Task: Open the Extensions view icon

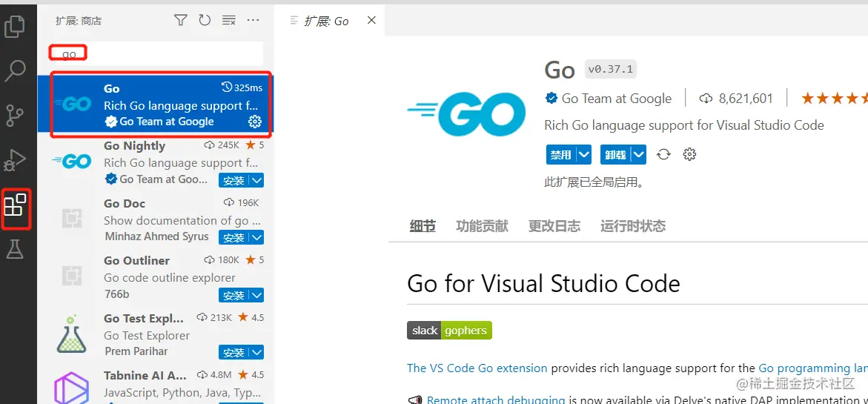Action: click(x=15, y=205)
